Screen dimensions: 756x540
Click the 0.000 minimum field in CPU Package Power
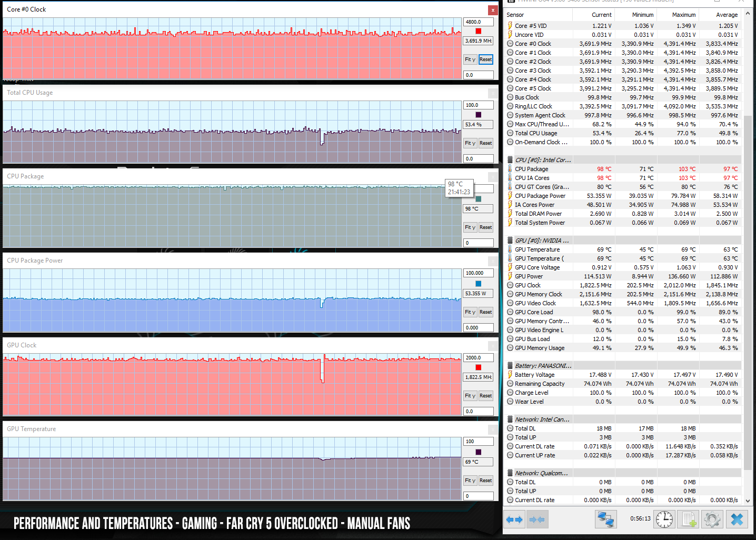point(478,327)
